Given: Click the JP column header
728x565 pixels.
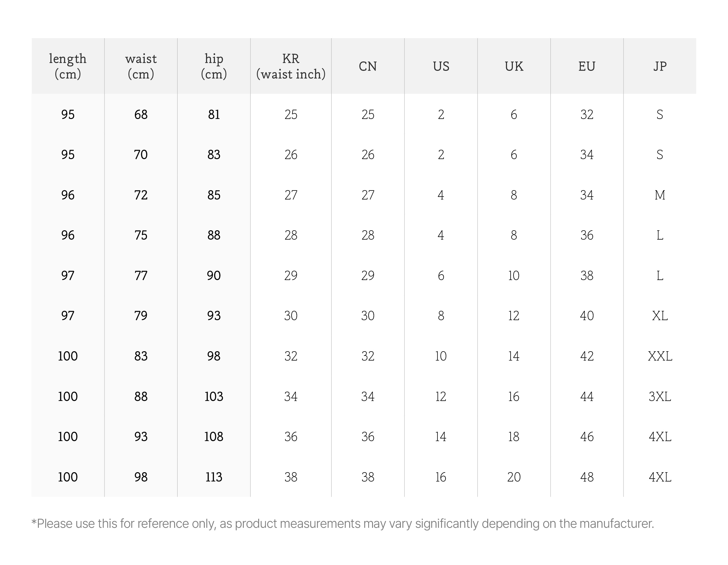Looking at the screenshot, I should [660, 66].
